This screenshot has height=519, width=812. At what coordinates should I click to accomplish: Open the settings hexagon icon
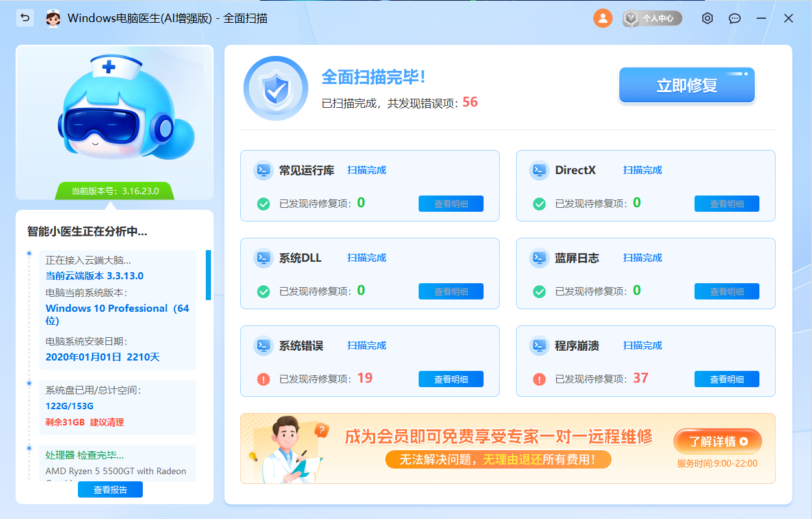[x=707, y=18]
